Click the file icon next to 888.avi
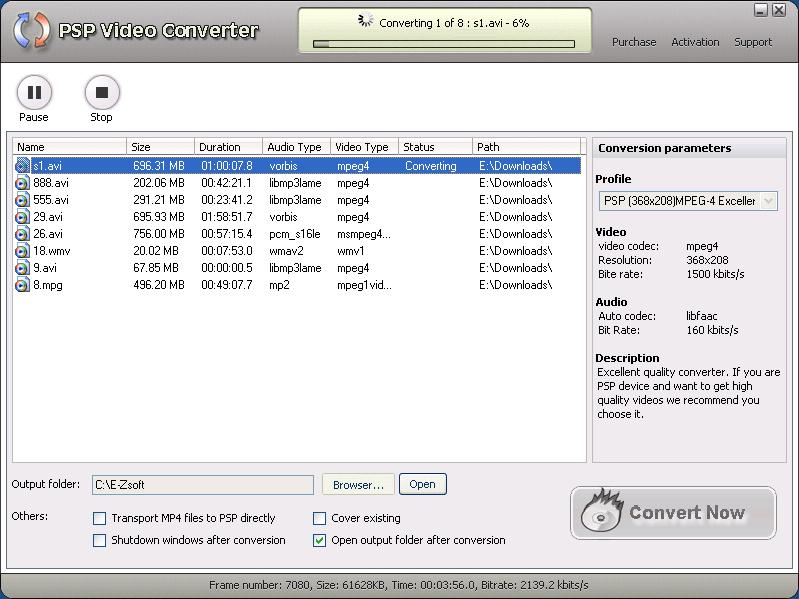Viewport: 799px width, 599px height. pyautogui.click(x=22, y=183)
